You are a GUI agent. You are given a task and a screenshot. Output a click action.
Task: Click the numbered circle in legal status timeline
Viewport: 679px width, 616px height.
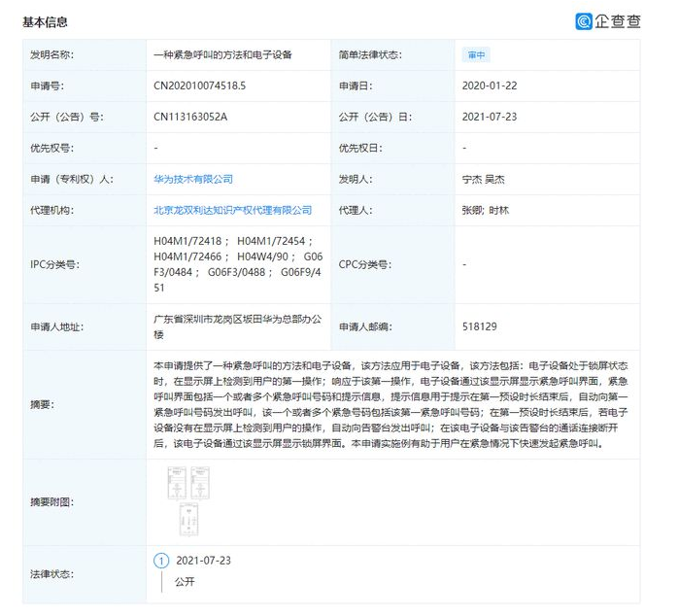161,561
